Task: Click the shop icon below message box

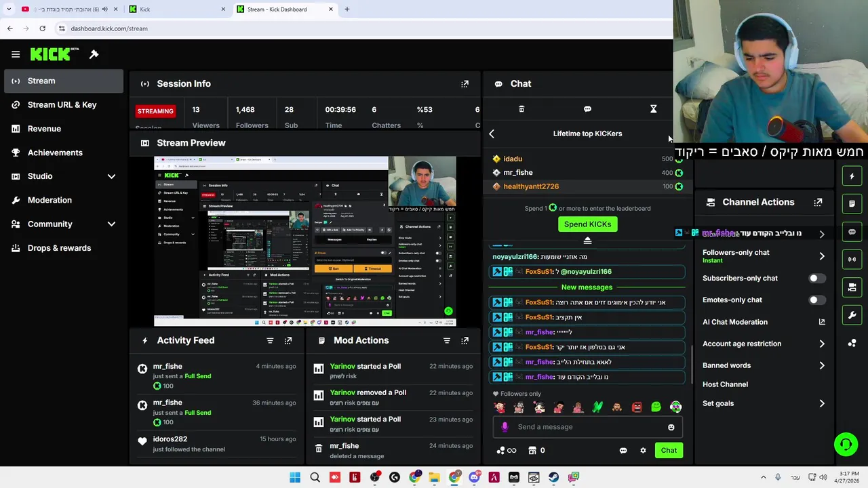Action: pos(532,450)
